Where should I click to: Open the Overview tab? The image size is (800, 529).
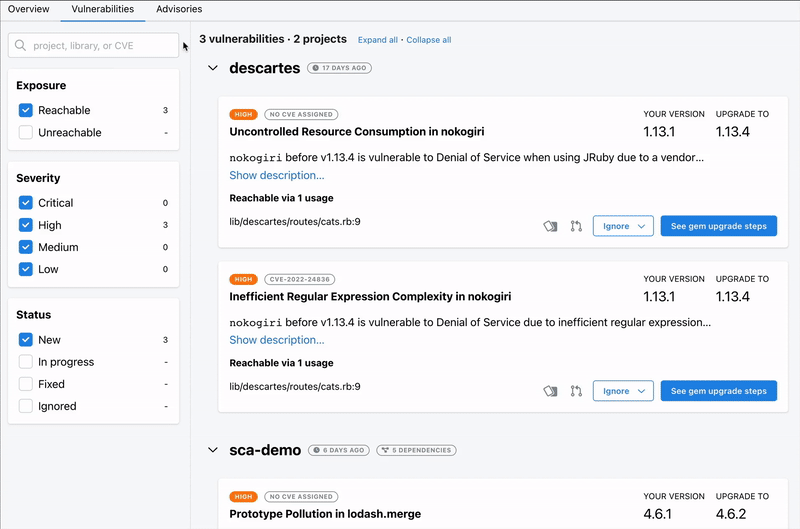pyautogui.click(x=29, y=9)
